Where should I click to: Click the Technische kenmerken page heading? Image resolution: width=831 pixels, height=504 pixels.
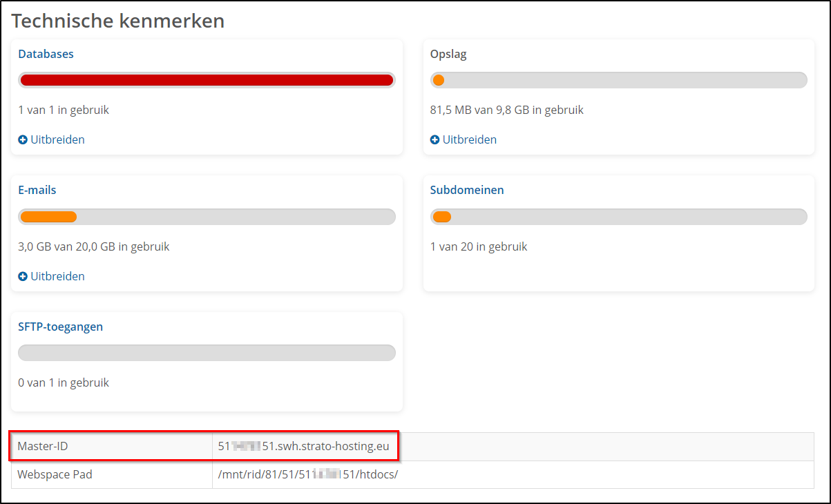[118, 21]
